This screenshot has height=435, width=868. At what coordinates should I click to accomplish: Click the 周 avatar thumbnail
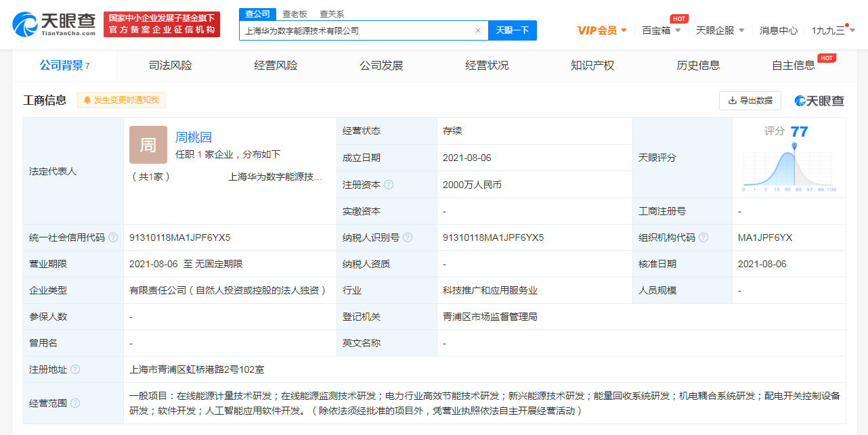(x=148, y=145)
